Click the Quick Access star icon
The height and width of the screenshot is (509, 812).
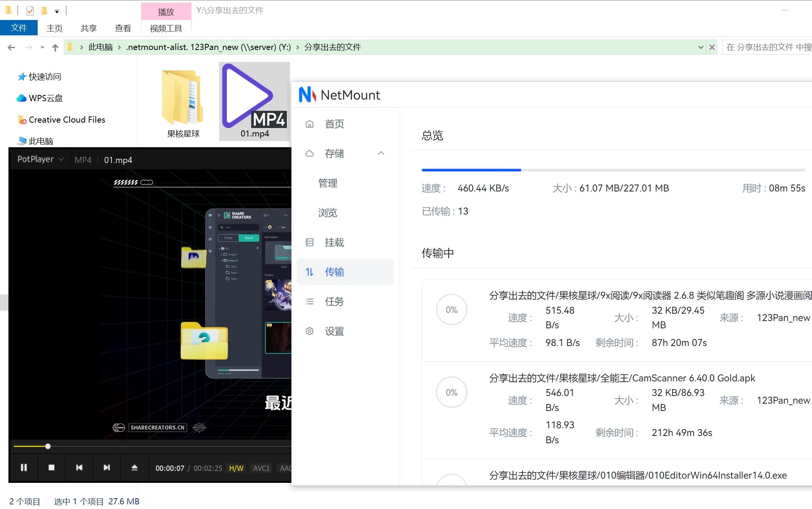pyautogui.click(x=22, y=77)
